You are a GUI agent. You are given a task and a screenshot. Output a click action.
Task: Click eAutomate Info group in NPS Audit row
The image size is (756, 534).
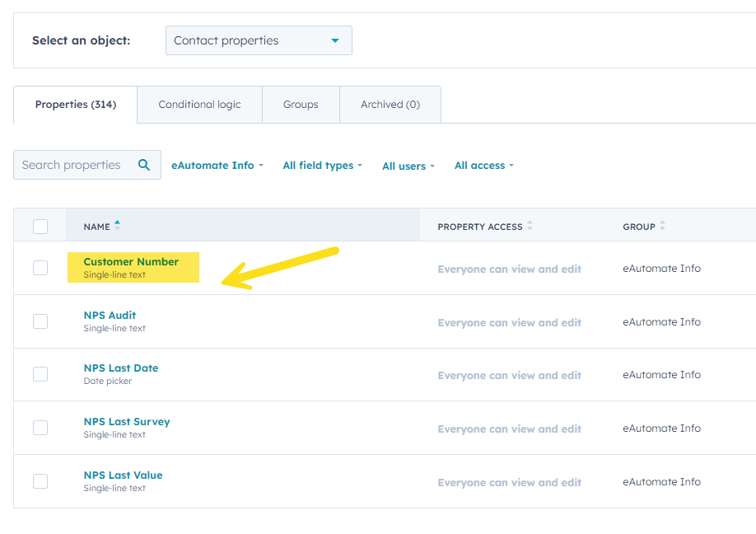[x=661, y=321]
